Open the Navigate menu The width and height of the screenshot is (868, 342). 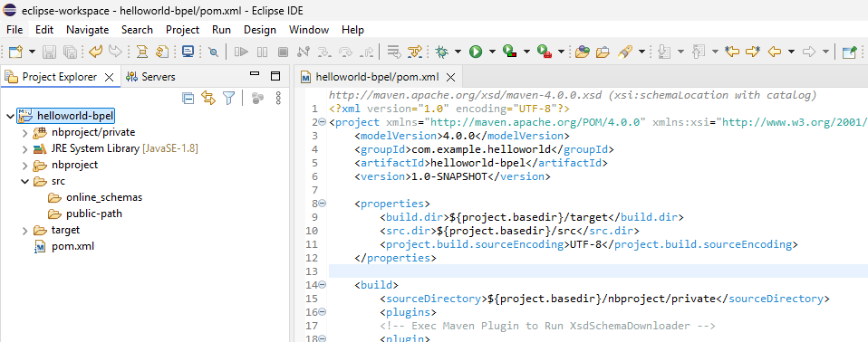tap(88, 30)
